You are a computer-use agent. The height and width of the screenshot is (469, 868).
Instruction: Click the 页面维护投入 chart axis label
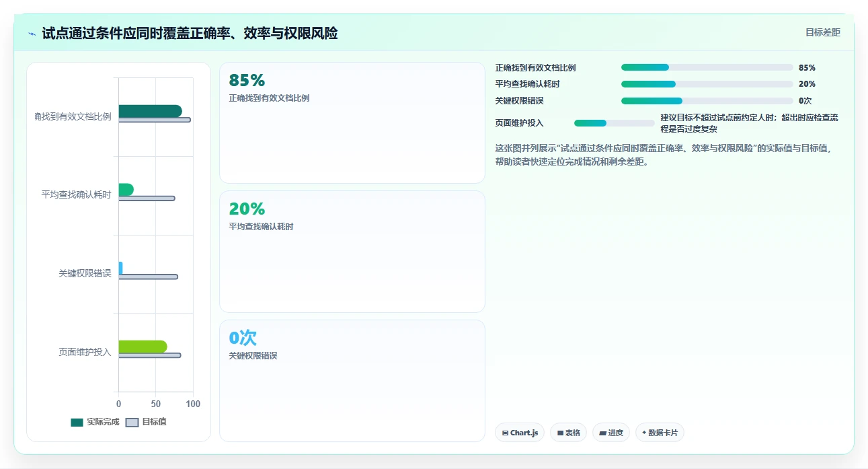(x=85, y=352)
